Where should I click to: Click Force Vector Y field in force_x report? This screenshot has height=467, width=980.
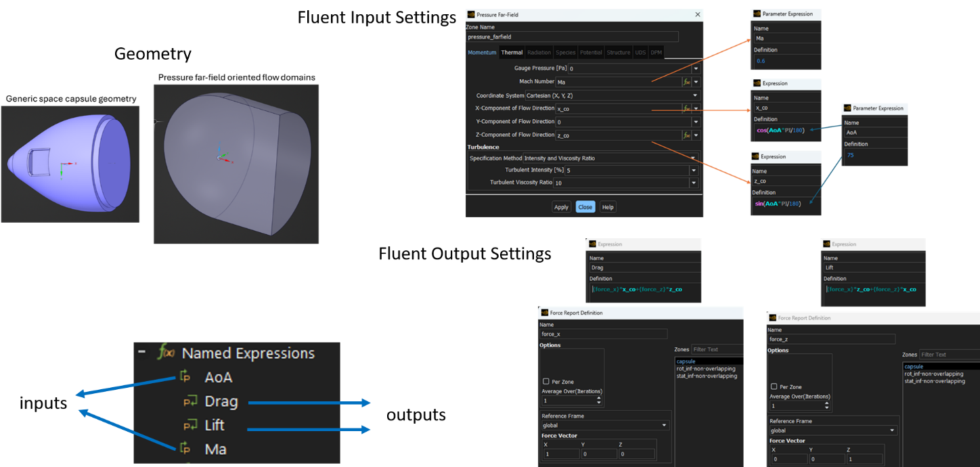[x=598, y=454]
